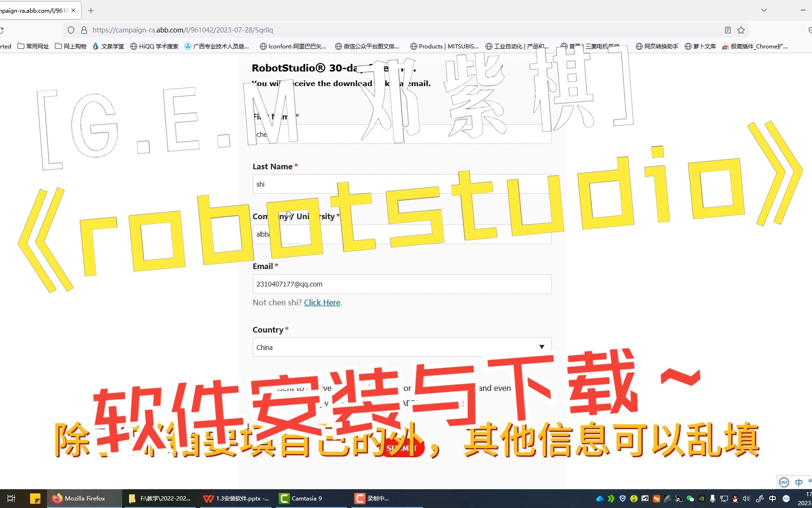
Task: Toggle the 中 input method indicator
Action: point(773,499)
